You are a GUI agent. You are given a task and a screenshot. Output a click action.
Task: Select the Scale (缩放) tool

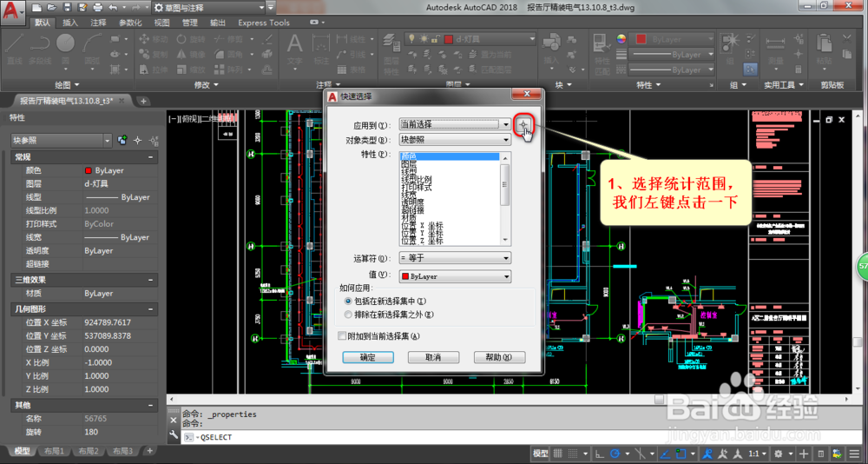(x=192, y=70)
